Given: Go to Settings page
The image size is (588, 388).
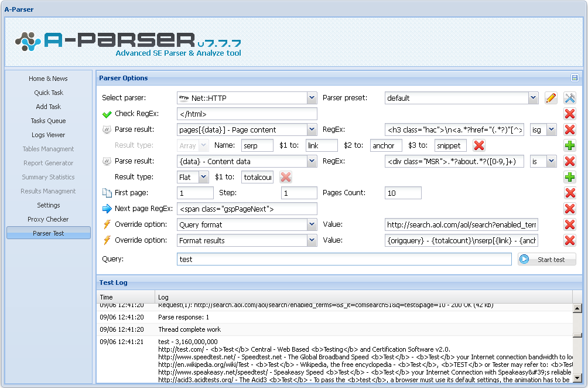Looking at the screenshot, I should (x=49, y=205).
